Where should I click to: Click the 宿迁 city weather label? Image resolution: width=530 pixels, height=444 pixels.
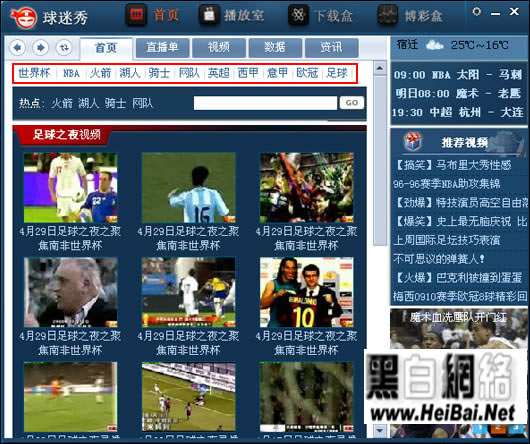[407, 45]
